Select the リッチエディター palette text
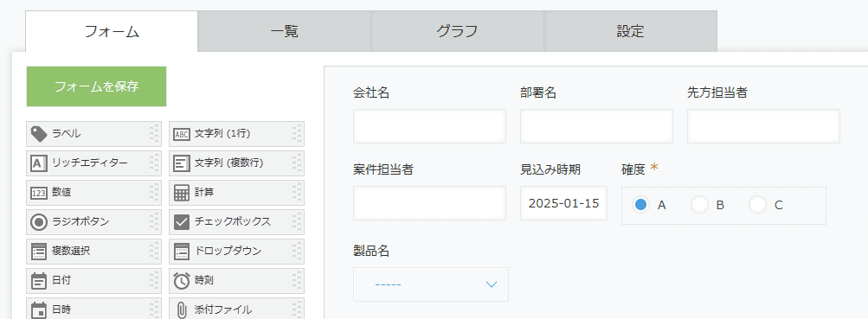The width and height of the screenshot is (868, 319). [x=90, y=163]
